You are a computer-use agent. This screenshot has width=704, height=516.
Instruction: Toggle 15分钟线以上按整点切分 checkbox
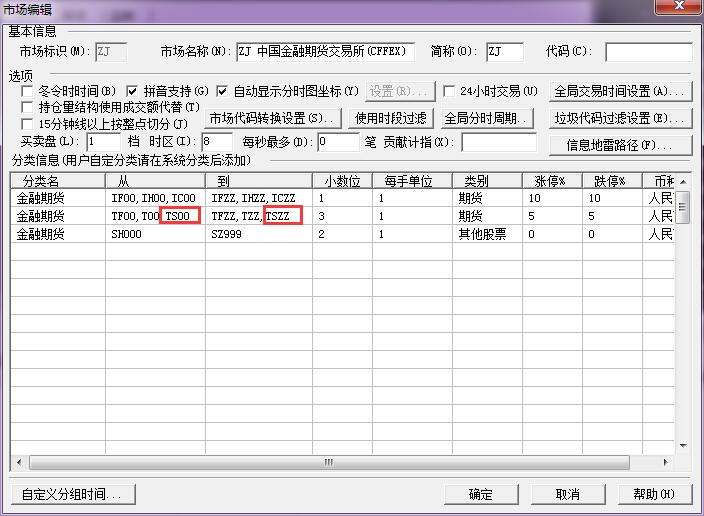[29, 124]
